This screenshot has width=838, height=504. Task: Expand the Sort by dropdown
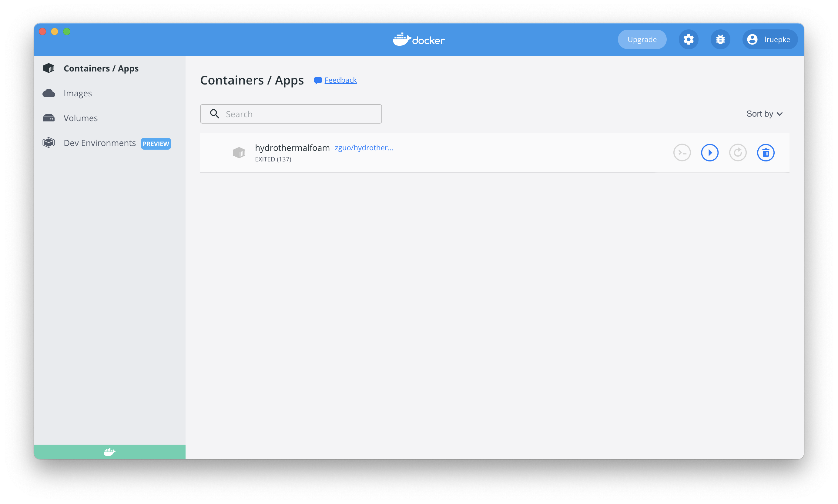point(764,114)
